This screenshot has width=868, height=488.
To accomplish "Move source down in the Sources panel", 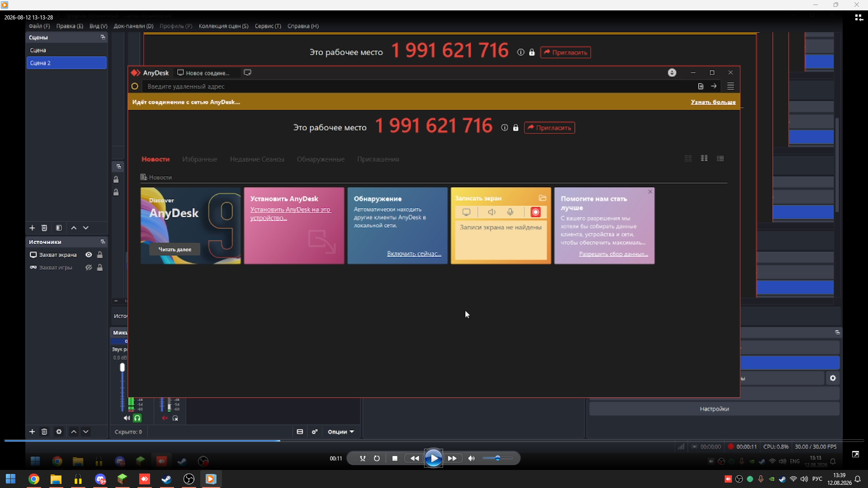I will (x=86, y=432).
